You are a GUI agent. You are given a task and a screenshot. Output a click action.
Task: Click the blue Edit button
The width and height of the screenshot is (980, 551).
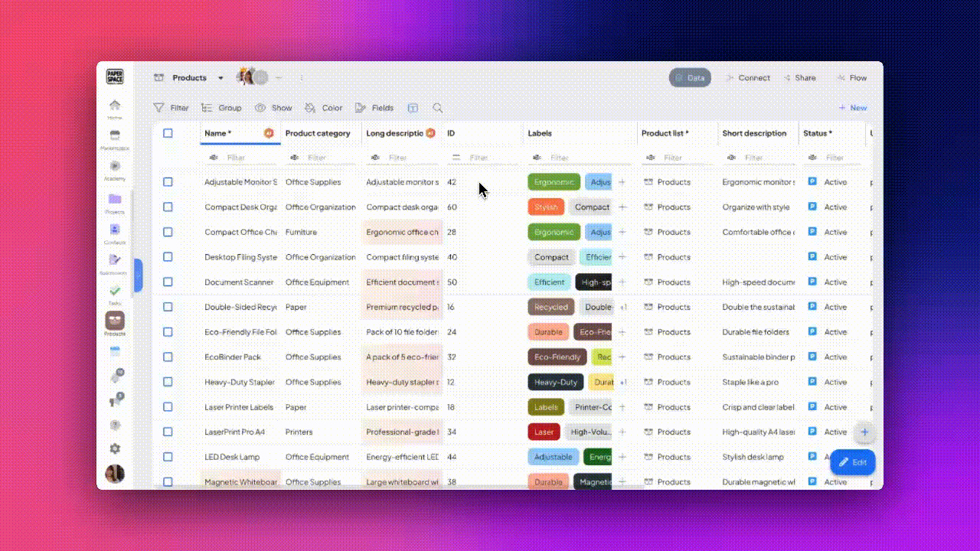pyautogui.click(x=852, y=462)
